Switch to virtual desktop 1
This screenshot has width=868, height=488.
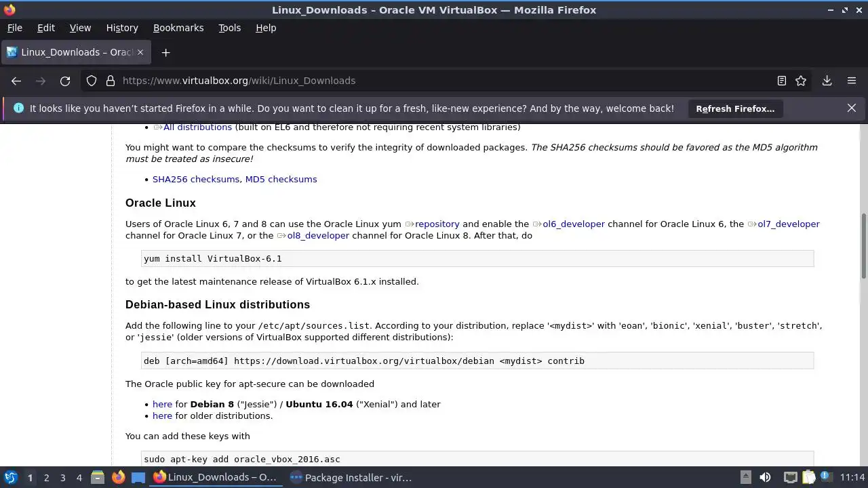tap(30, 477)
